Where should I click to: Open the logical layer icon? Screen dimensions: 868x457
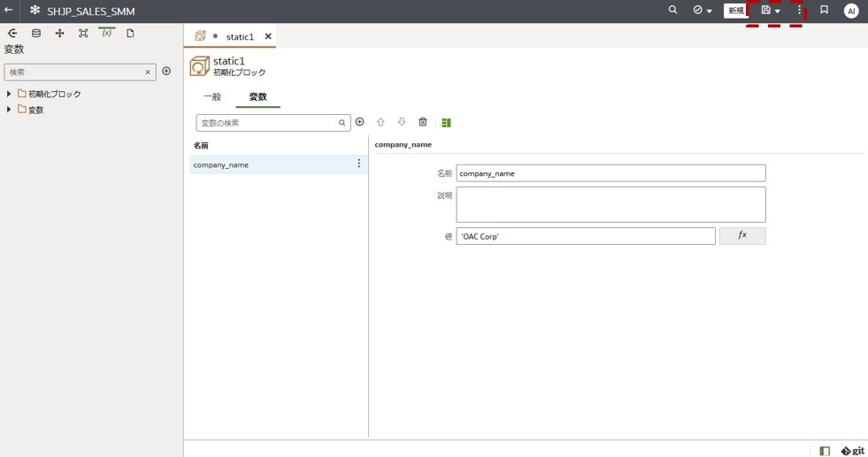(x=60, y=34)
